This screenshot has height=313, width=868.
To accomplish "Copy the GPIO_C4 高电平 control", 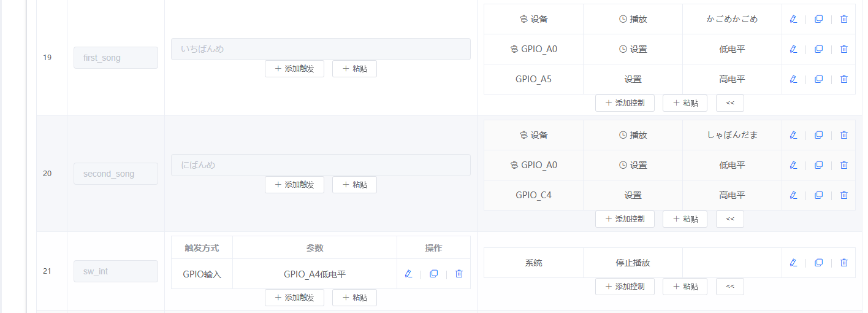I will (818, 195).
